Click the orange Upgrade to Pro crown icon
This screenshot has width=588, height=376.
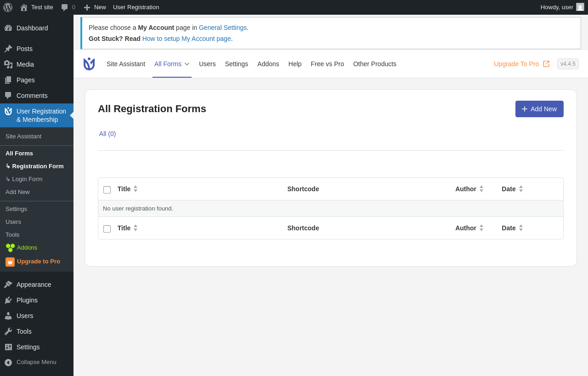point(10,262)
